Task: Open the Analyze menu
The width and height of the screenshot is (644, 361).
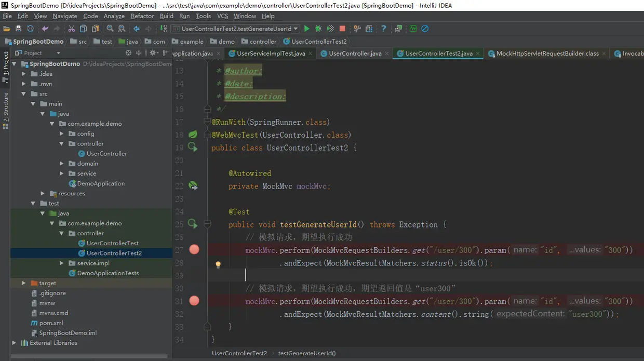Action: pos(114,16)
